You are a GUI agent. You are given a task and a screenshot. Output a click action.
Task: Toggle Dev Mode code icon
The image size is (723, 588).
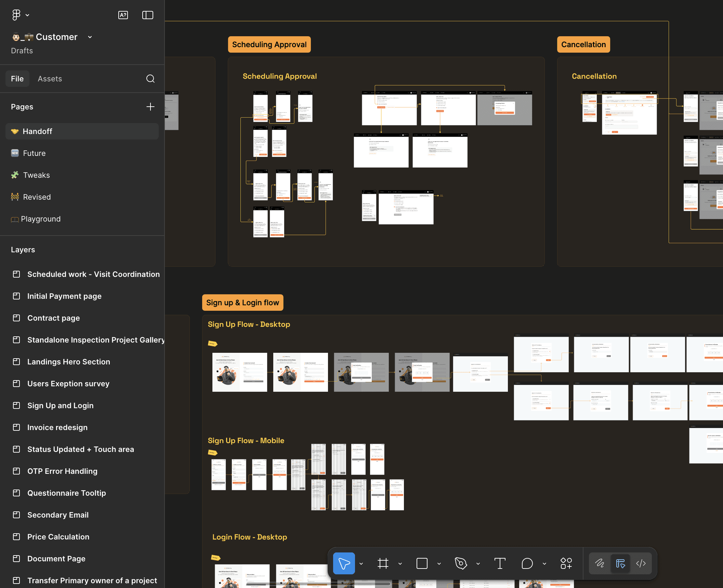coord(641,563)
